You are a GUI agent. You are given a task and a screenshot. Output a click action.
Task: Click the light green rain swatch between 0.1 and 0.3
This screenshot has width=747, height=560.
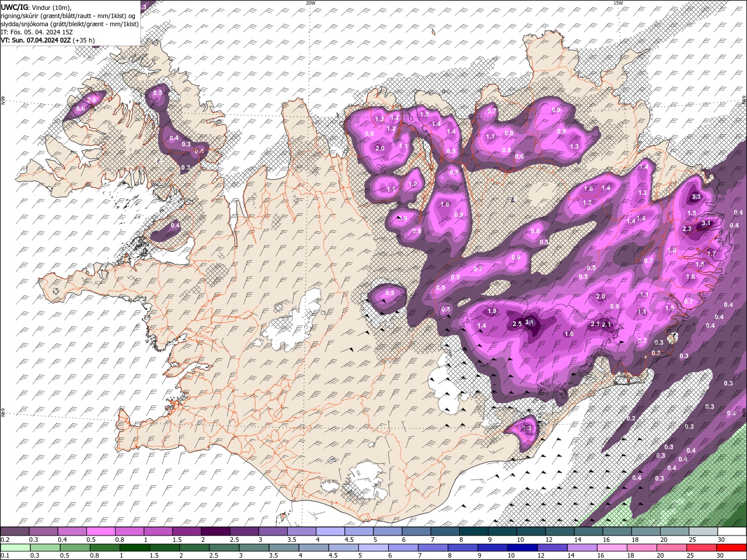pyautogui.click(x=15, y=548)
